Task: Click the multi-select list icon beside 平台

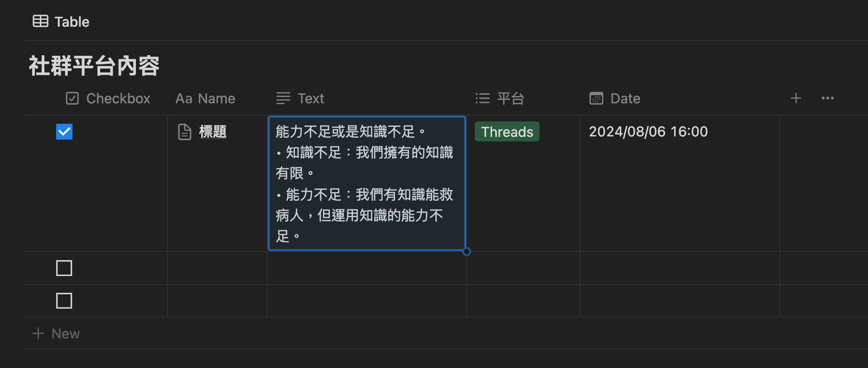Action: [482, 98]
